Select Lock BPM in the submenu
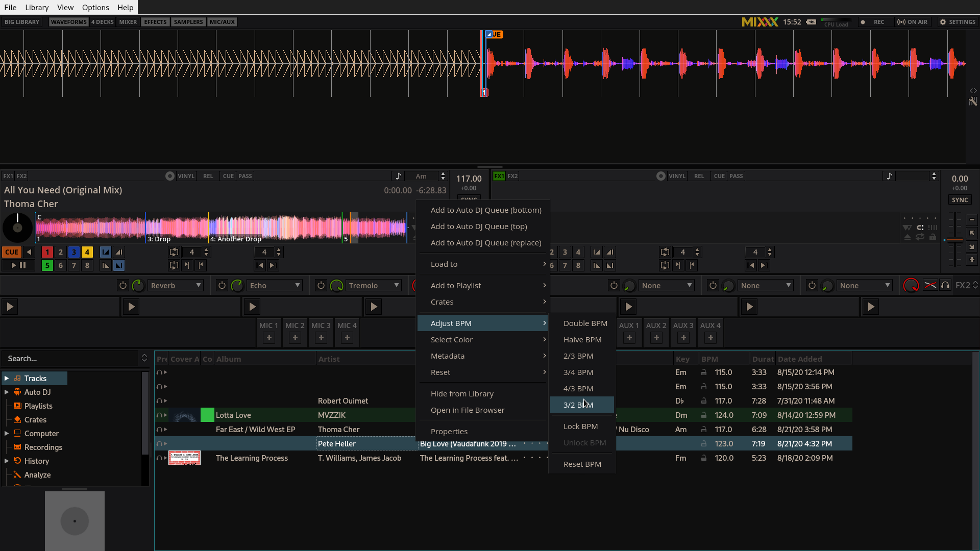 (582, 427)
